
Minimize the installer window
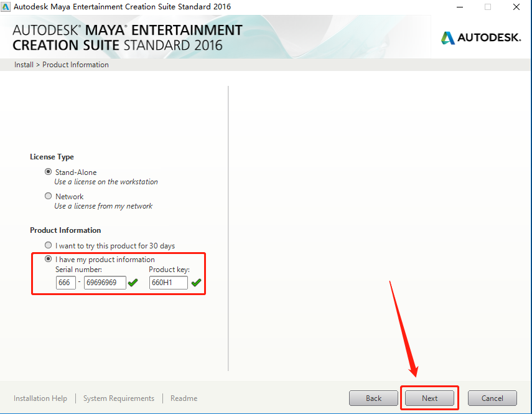tap(460, 7)
